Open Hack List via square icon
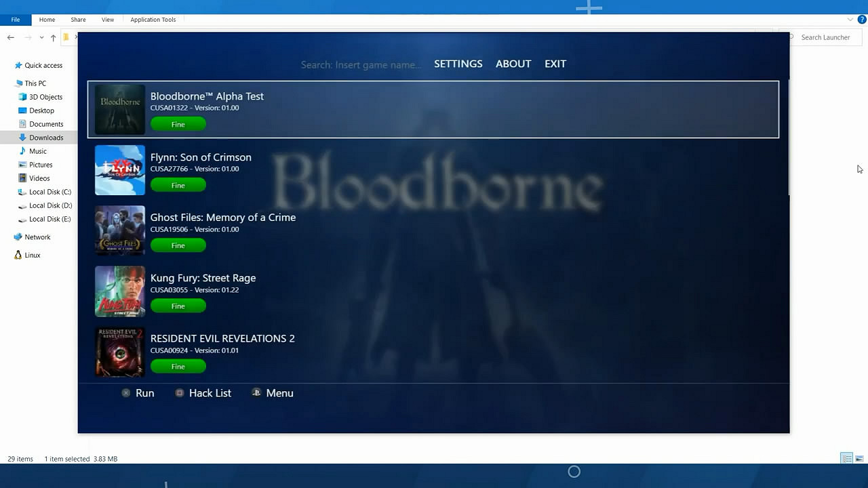The image size is (868, 488). 180,393
